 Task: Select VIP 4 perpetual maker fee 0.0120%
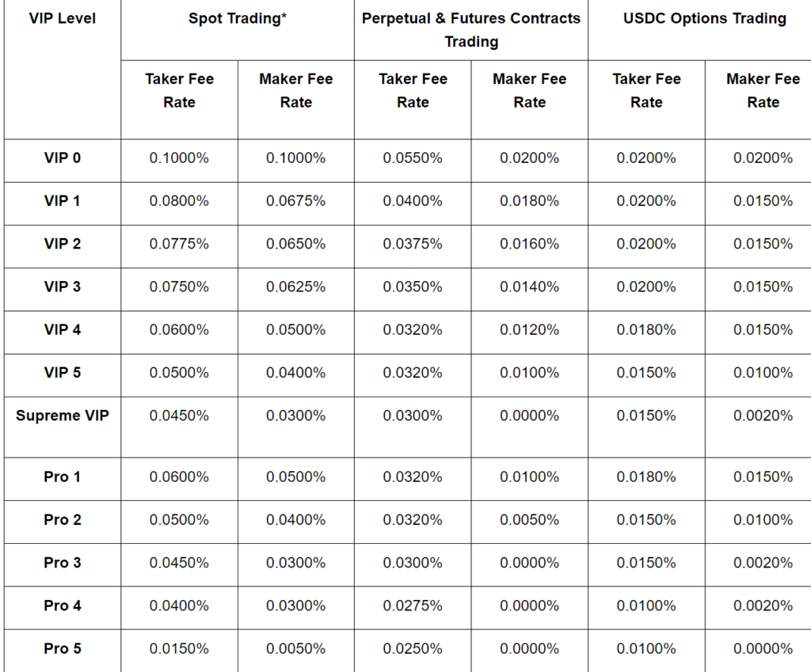coord(529,329)
